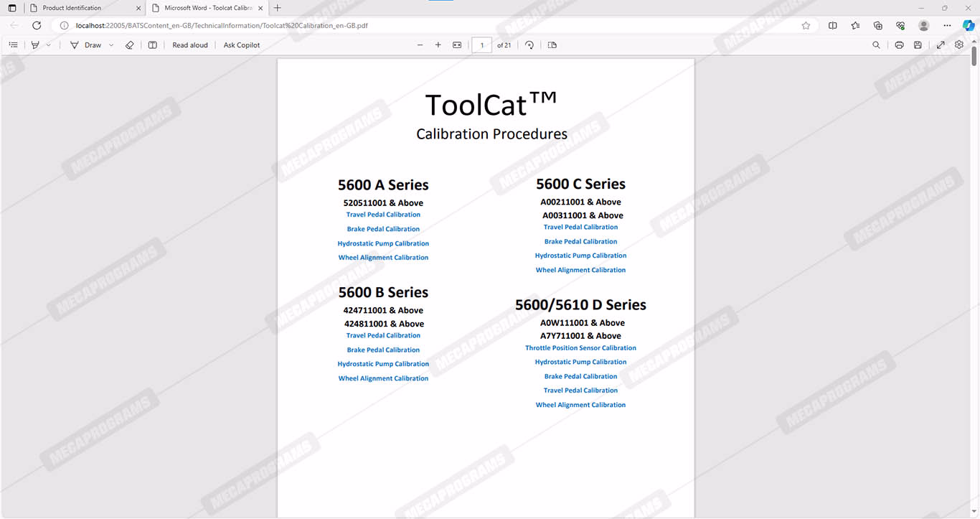Search within the PDF using magnifier icon

(876, 45)
